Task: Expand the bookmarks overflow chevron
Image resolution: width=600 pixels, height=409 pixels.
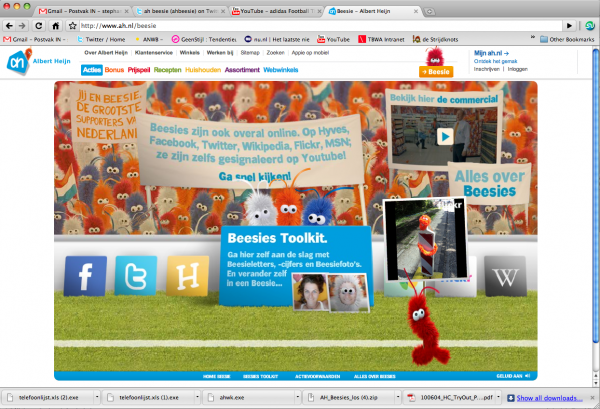Action: click(x=532, y=37)
